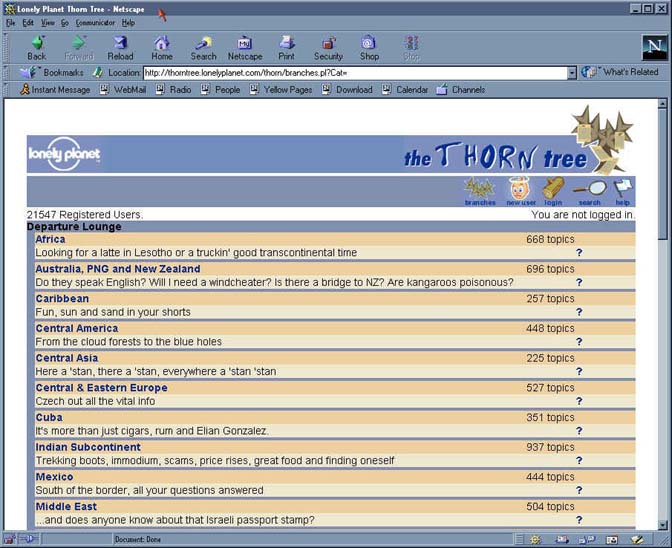This screenshot has height=548, width=672.
Task: Click the vertical scrollbar down arrow
Action: (x=663, y=525)
